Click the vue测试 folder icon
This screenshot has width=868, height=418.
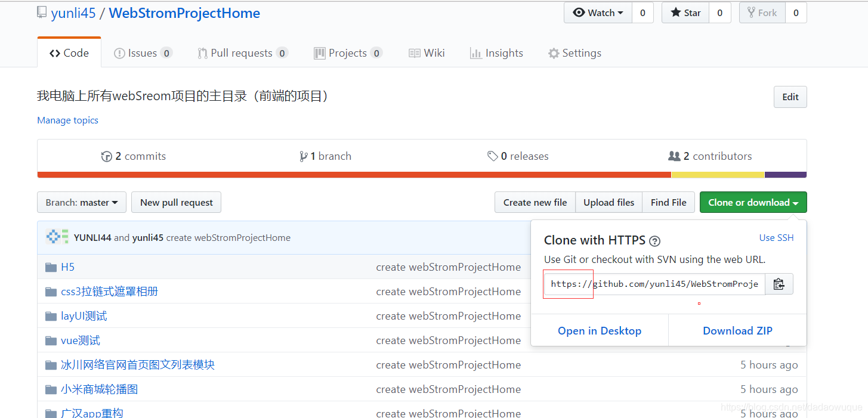click(51, 340)
